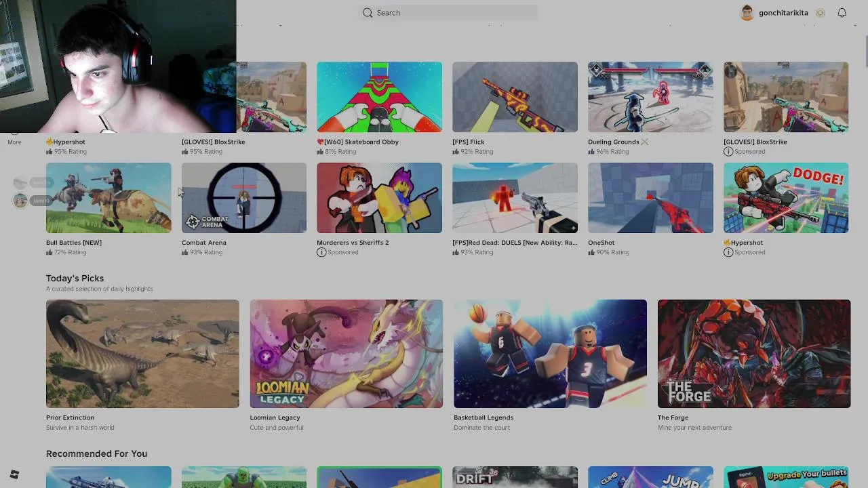Image resolution: width=868 pixels, height=488 pixels.
Task: Open the Upgrade Your bullets thumbnail
Action: pyautogui.click(x=786, y=477)
